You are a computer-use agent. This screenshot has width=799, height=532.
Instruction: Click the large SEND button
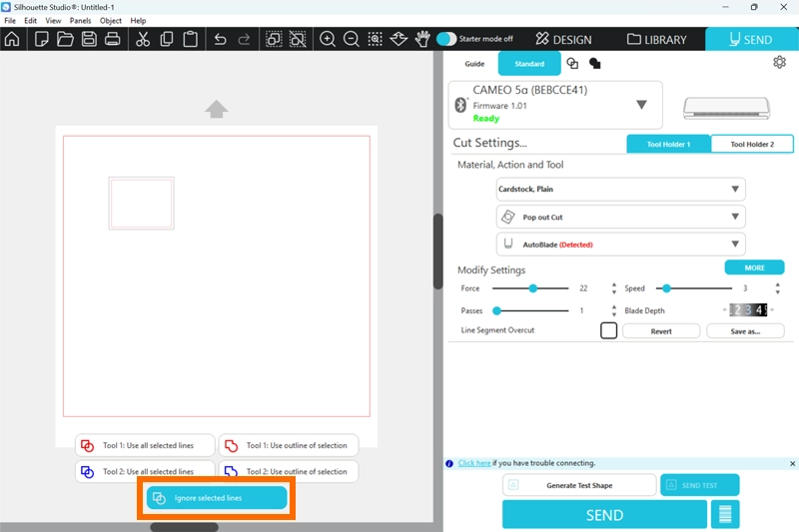pos(604,515)
